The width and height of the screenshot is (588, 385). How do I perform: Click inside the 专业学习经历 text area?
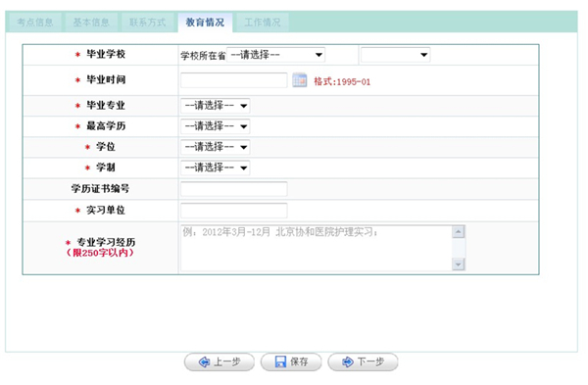point(317,248)
